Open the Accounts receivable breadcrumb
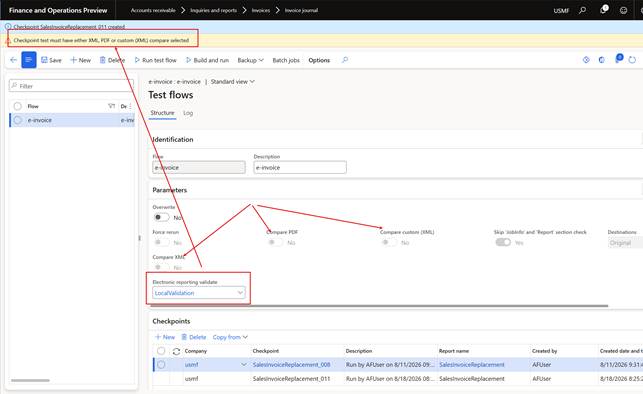Screen dimensions: 643x394 (x=153, y=10)
